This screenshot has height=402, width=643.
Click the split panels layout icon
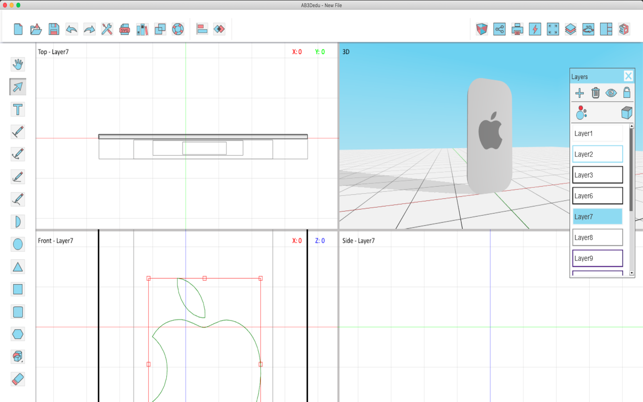pyautogui.click(x=606, y=29)
